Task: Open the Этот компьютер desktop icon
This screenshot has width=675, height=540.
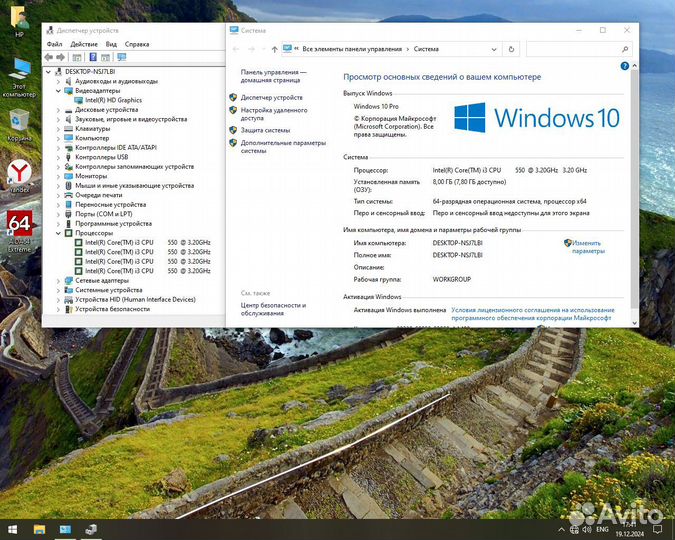Action: [19, 77]
